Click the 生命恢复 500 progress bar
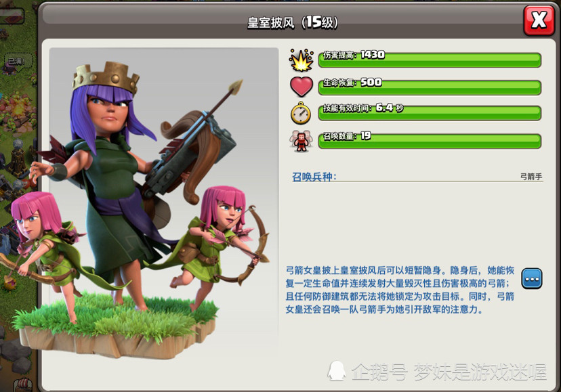Image resolution: width=561 pixels, height=392 pixels. [430, 87]
